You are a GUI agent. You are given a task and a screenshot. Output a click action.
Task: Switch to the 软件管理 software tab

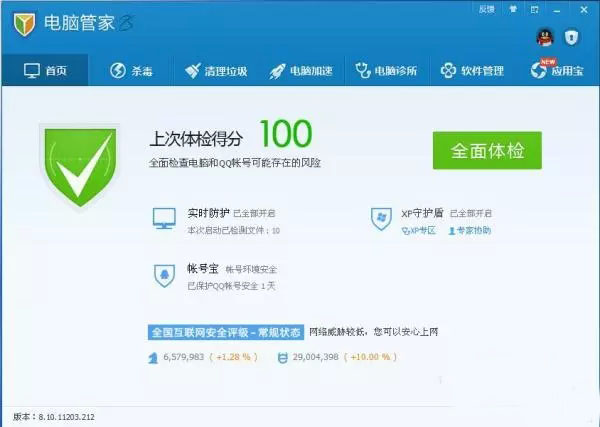(x=472, y=71)
